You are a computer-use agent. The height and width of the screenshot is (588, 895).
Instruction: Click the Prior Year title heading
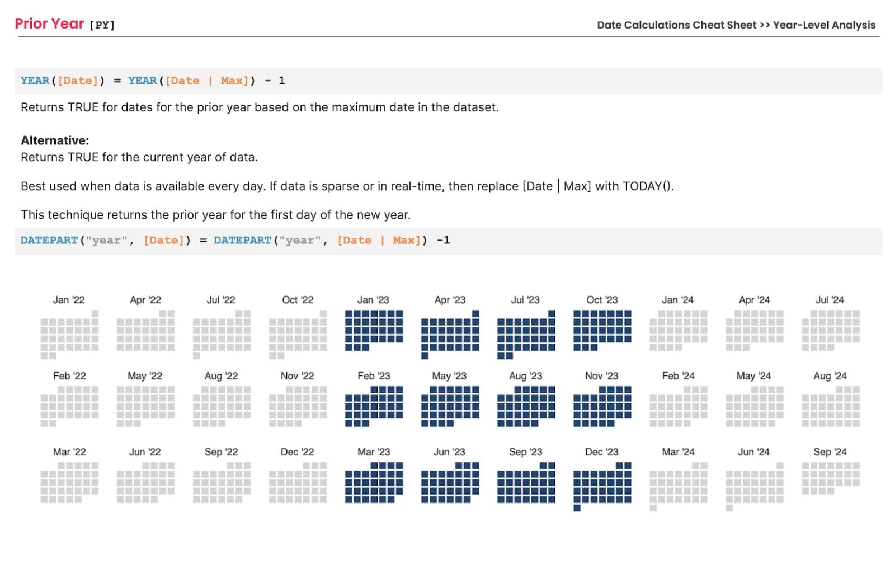tap(49, 23)
